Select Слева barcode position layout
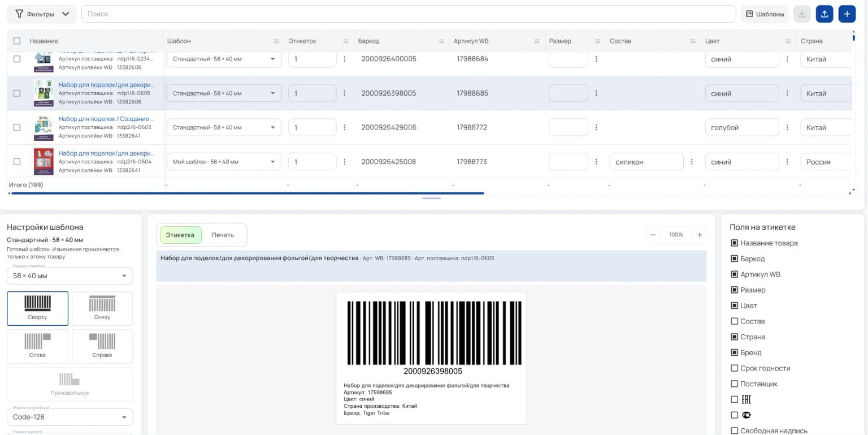 tap(37, 346)
